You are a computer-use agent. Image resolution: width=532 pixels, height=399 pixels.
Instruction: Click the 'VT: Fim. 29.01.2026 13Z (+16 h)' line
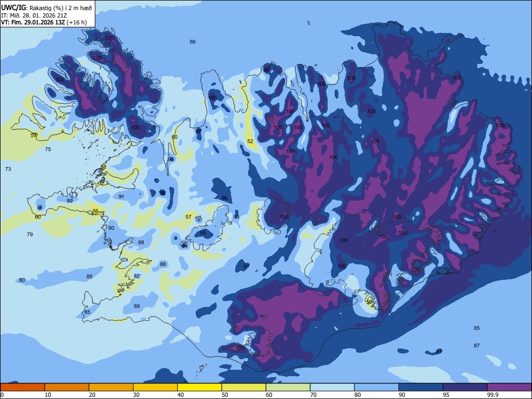(44, 22)
